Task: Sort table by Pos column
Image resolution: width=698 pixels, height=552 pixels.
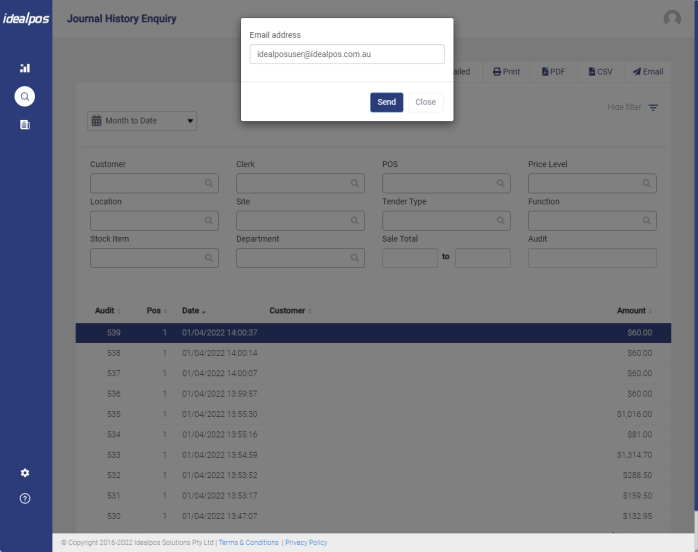Action: click(x=157, y=311)
